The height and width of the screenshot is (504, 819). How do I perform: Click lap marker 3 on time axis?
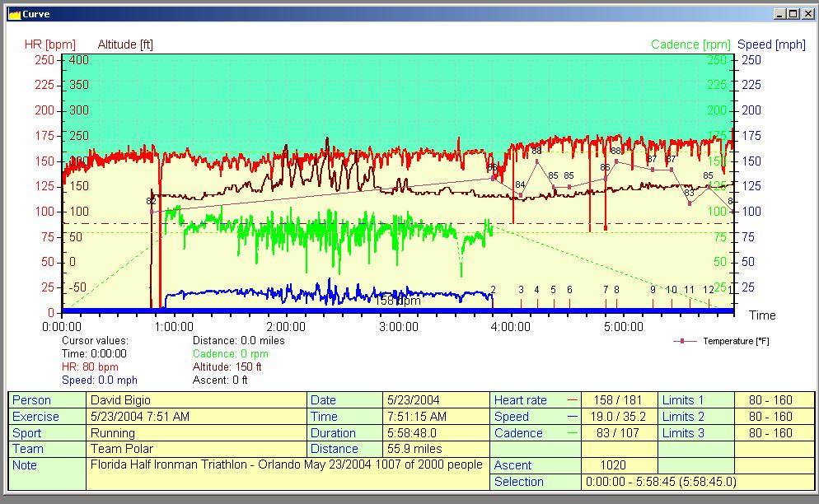pyautogui.click(x=521, y=291)
